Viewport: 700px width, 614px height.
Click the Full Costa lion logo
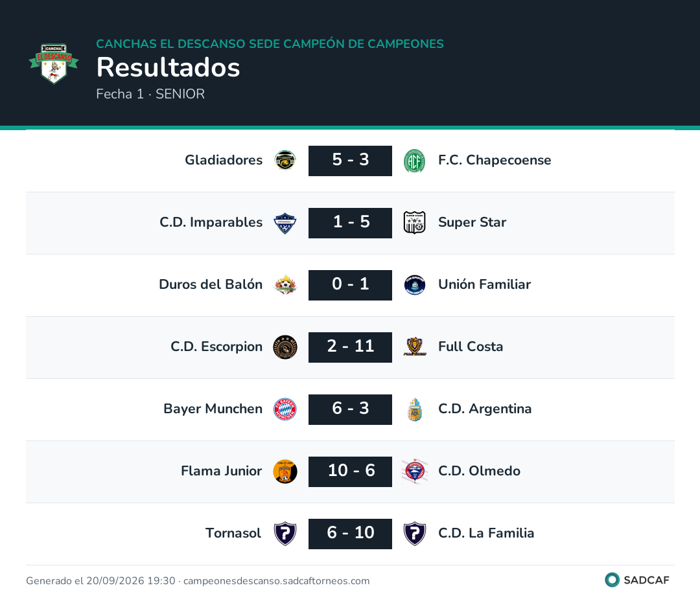pos(414,347)
